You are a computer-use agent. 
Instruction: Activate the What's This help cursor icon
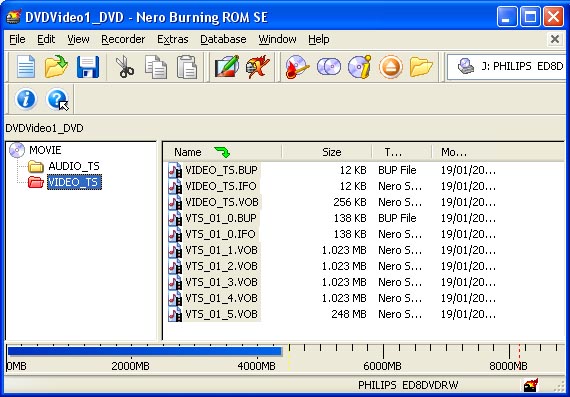pyautogui.click(x=57, y=99)
